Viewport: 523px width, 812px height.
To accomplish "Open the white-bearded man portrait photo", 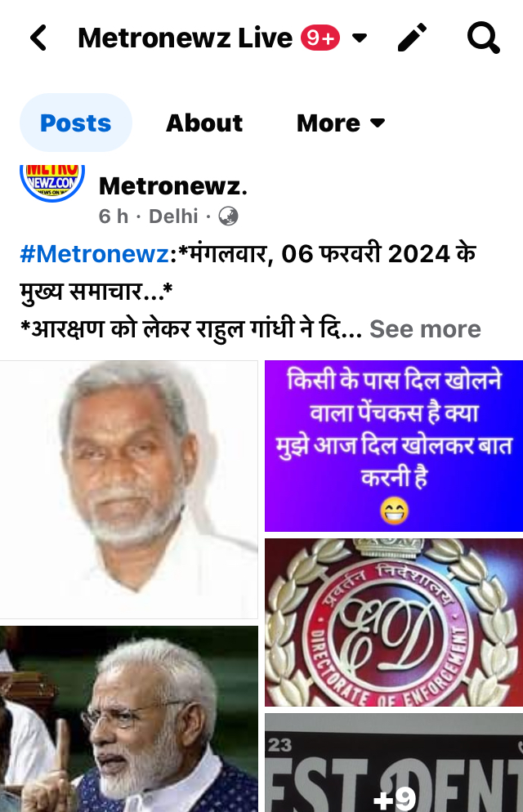I will [x=128, y=489].
